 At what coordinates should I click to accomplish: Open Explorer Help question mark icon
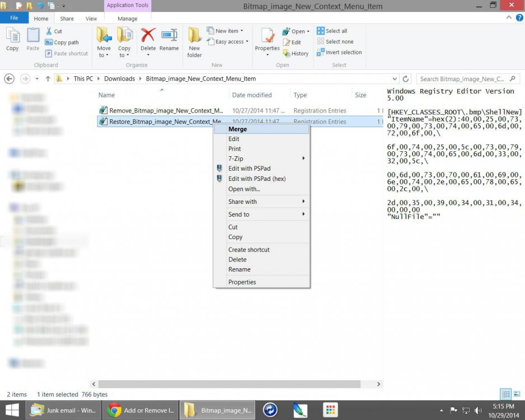click(519, 18)
